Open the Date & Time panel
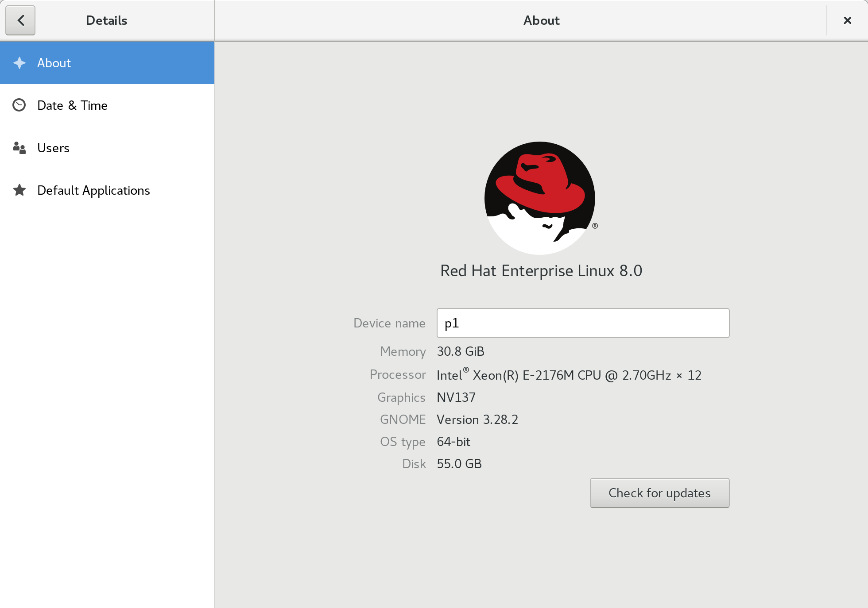 (107, 105)
